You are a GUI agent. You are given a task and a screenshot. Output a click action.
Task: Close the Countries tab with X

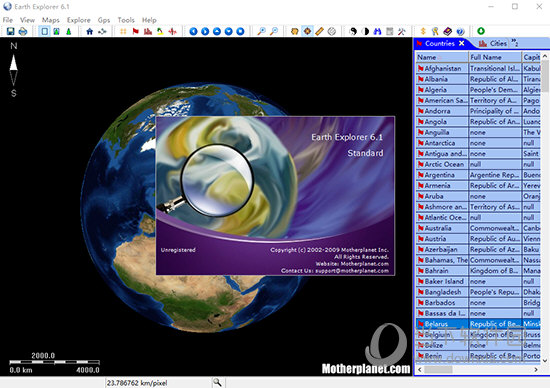(462, 43)
